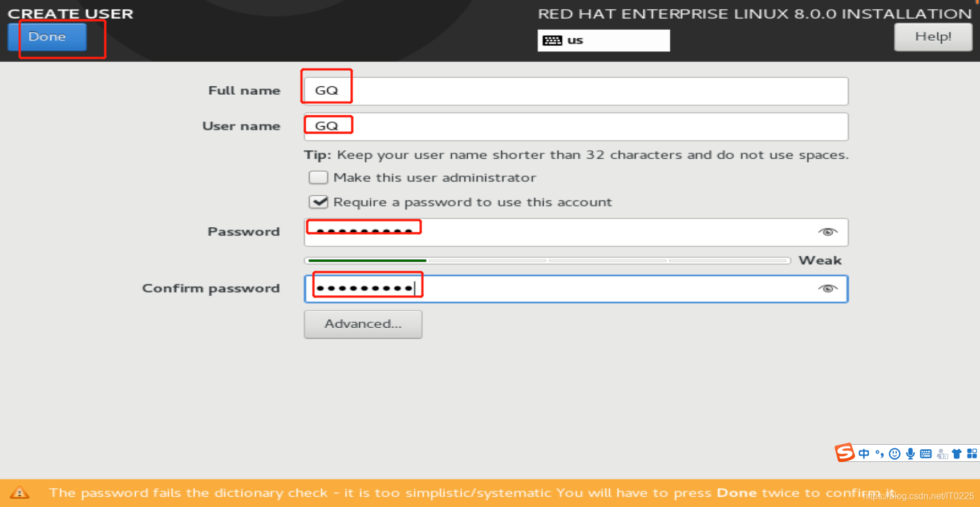
Task: Click the "Confirm password" label
Action: click(211, 288)
